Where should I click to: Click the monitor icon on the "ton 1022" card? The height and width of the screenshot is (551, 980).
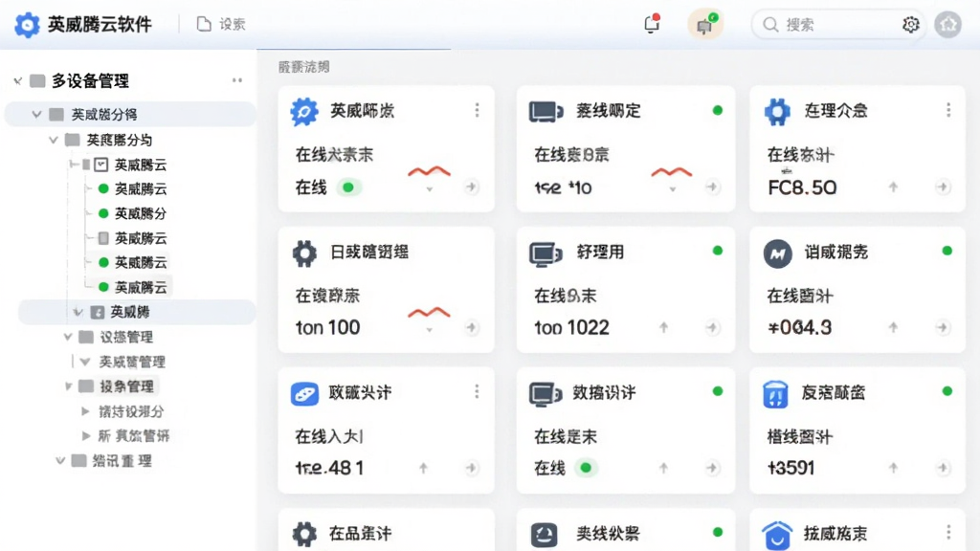pyautogui.click(x=545, y=253)
